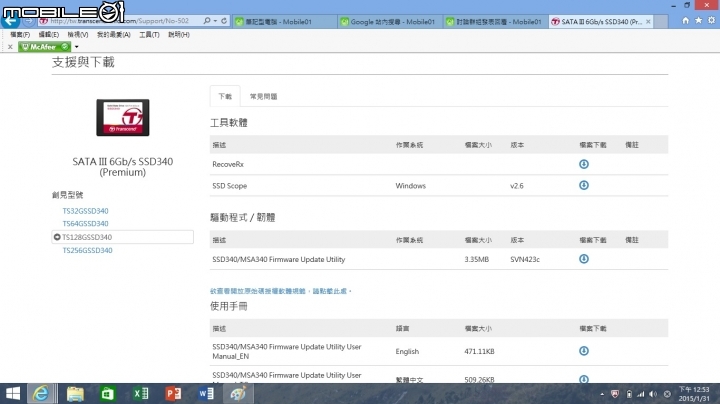Click the McAfee toolbar button
Image resolution: width=720 pixels, height=404 pixels.
point(45,47)
